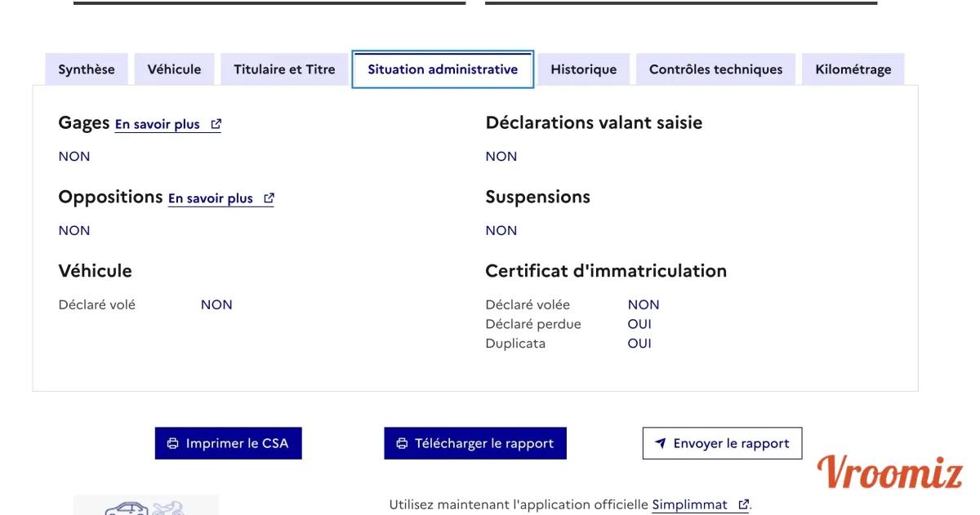Go to the Historique tab

(x=583, y=69)
